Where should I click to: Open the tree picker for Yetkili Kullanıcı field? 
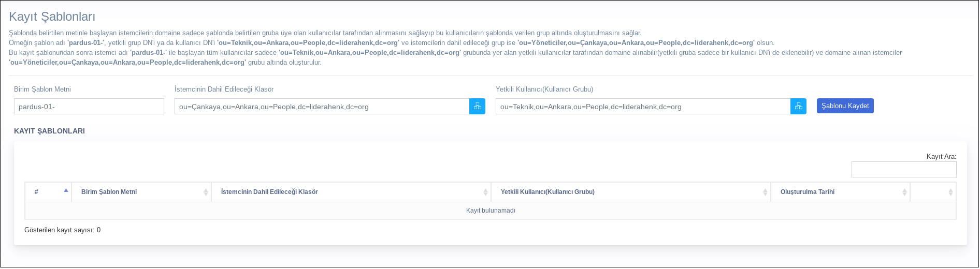(x=798, y=107)
